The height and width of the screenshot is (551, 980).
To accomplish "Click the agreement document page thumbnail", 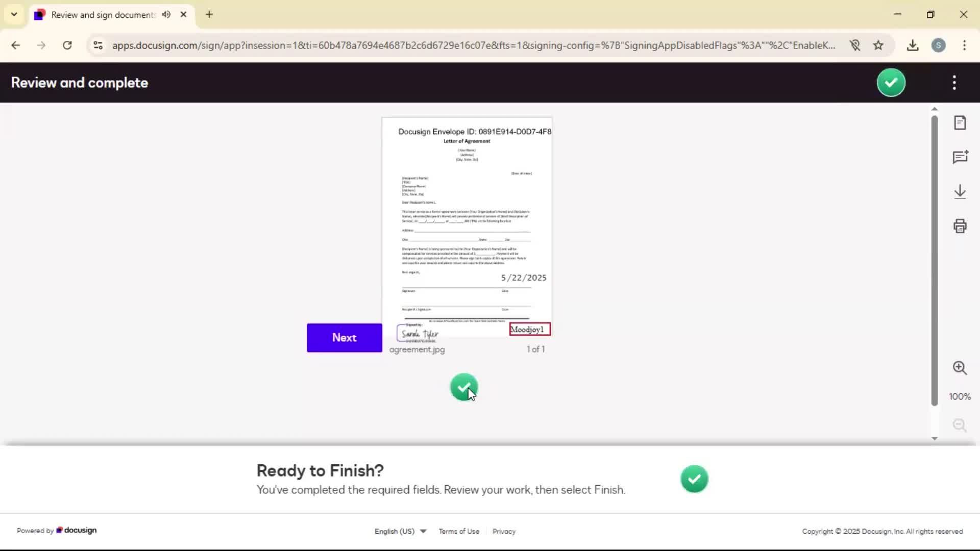I will (467, 227).
